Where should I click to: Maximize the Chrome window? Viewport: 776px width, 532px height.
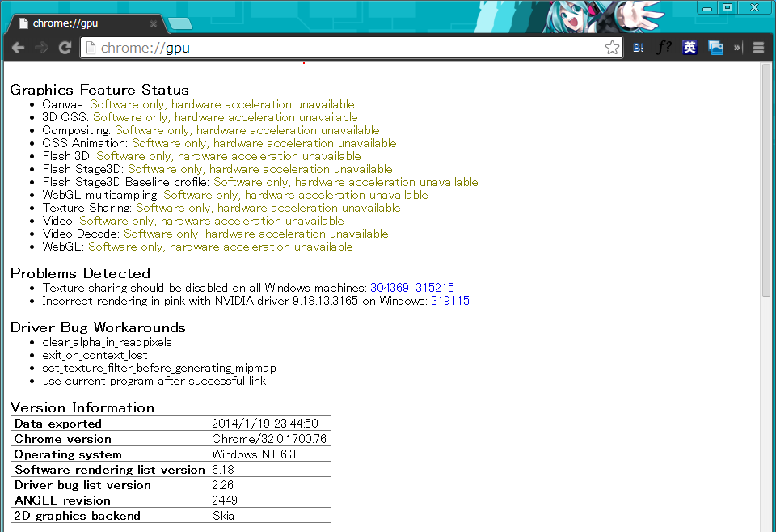[x=727, y=7]
